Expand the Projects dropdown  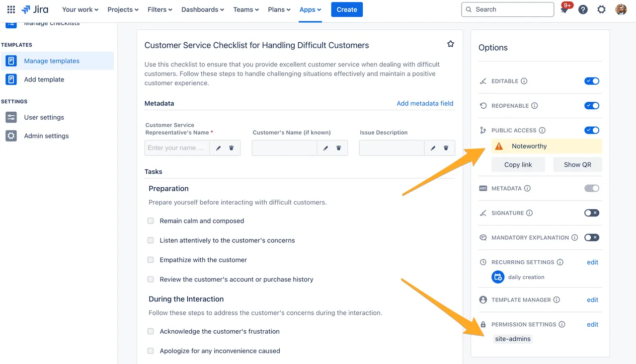(123, 9)
